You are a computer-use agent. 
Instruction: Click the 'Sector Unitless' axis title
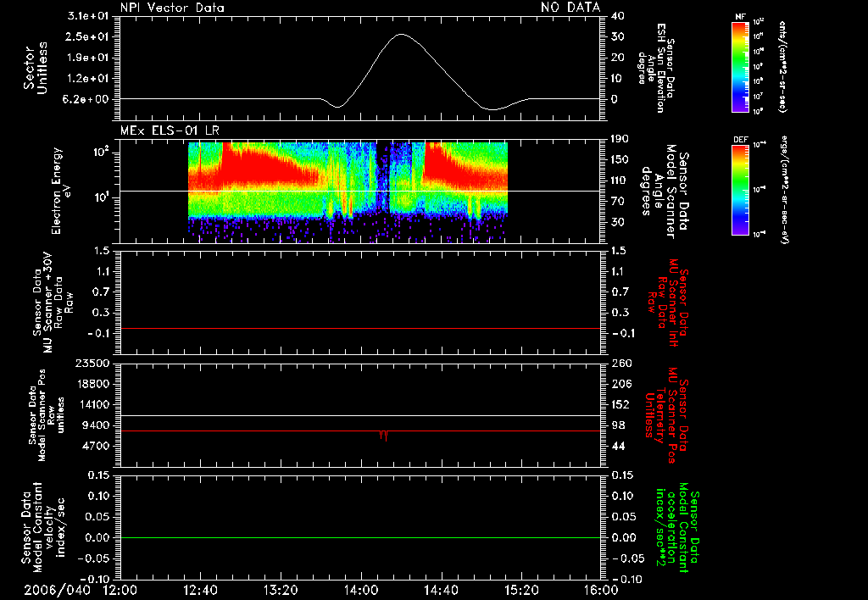coord(36,68)
